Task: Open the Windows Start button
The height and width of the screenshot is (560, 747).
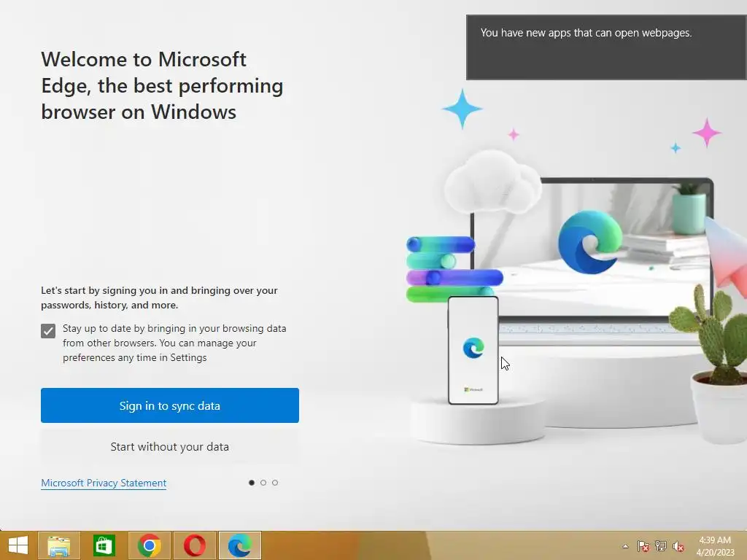Action: 18,545
